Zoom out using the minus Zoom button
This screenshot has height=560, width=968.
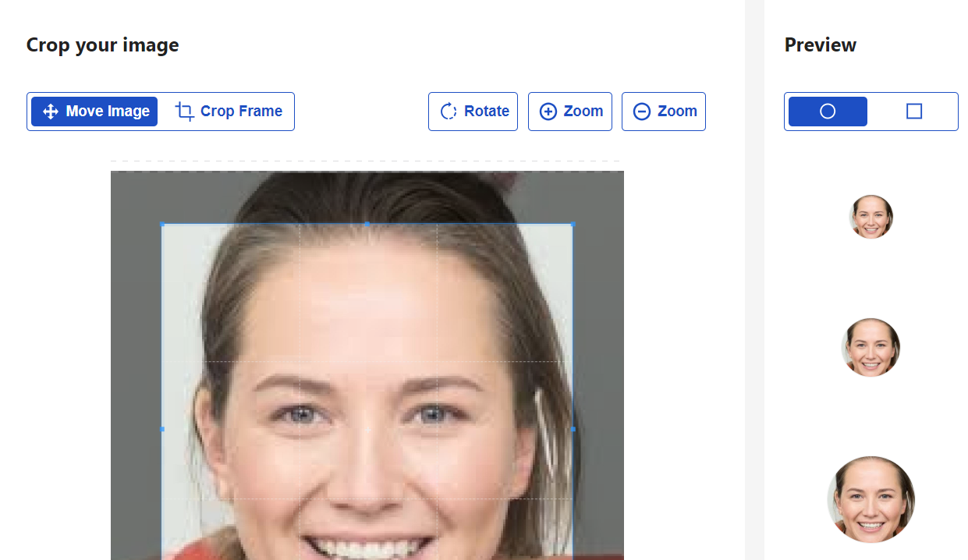[x=664, y=112]
